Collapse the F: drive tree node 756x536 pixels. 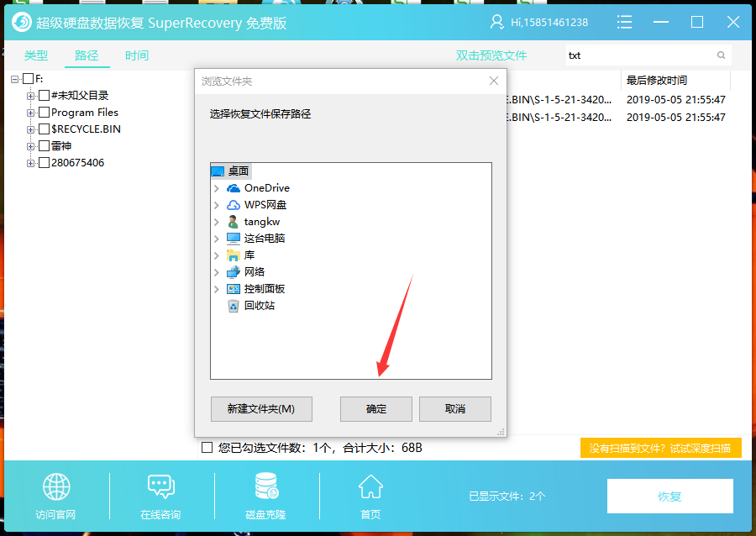pos(15,79)
